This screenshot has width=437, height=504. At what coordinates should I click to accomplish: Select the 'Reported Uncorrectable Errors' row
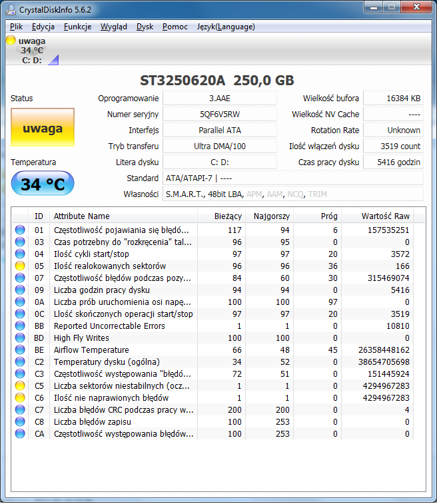click(x=213, y=326)
